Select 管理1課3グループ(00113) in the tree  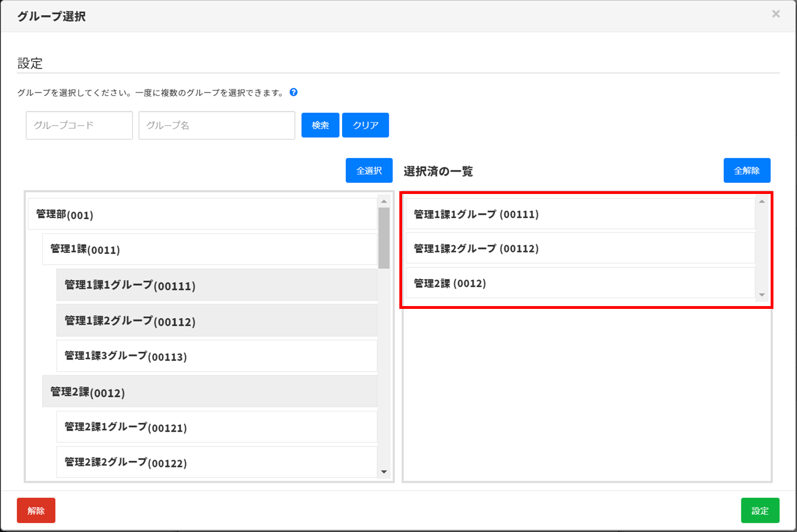coord(216,356)
